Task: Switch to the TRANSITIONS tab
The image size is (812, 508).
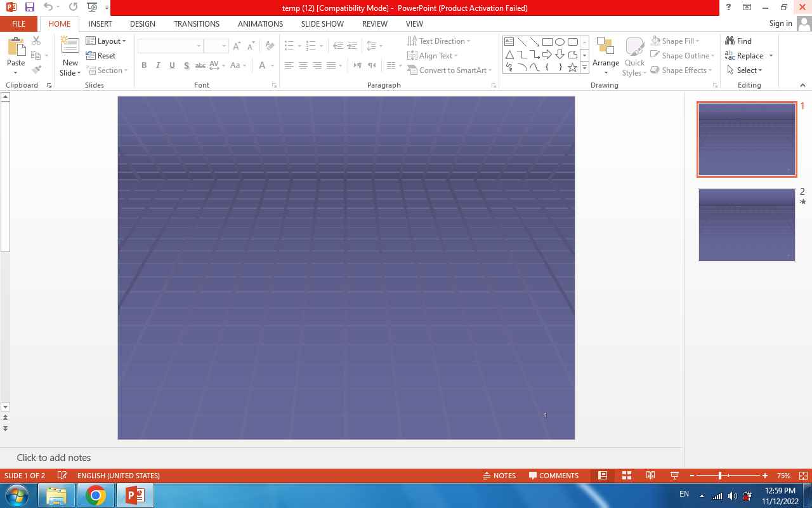Action: (197, 23)
